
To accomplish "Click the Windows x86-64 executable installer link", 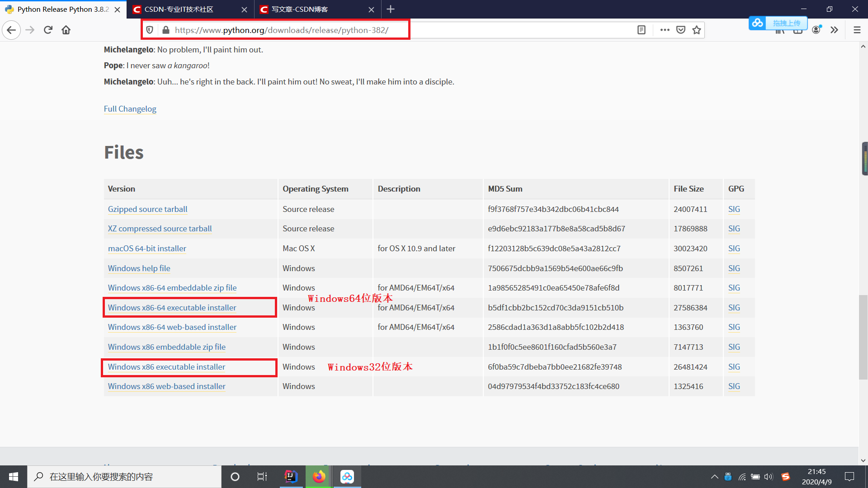I will [x=172, y=307].
